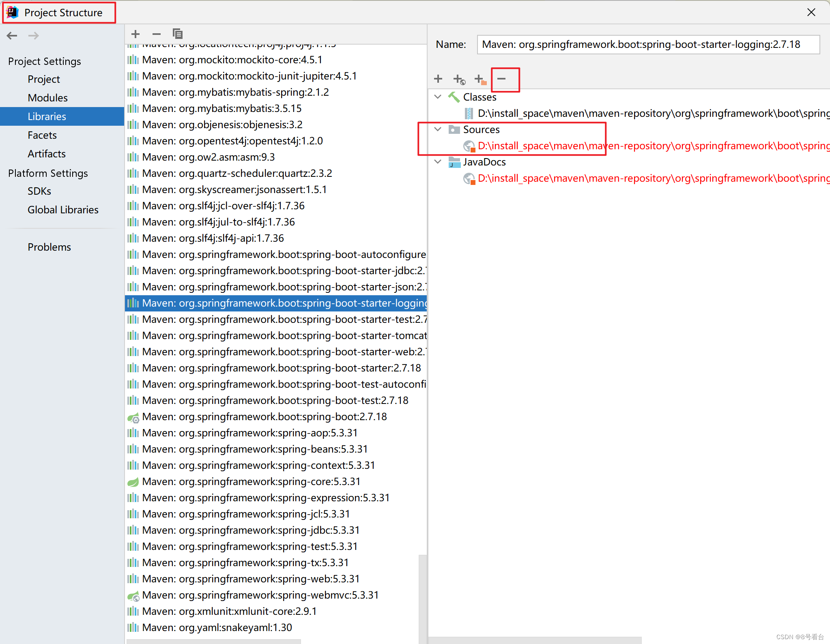Image resolution: width=830 pixels, height=644 pixels.
Task: Remove selected library from list
Action: (157, 34)
